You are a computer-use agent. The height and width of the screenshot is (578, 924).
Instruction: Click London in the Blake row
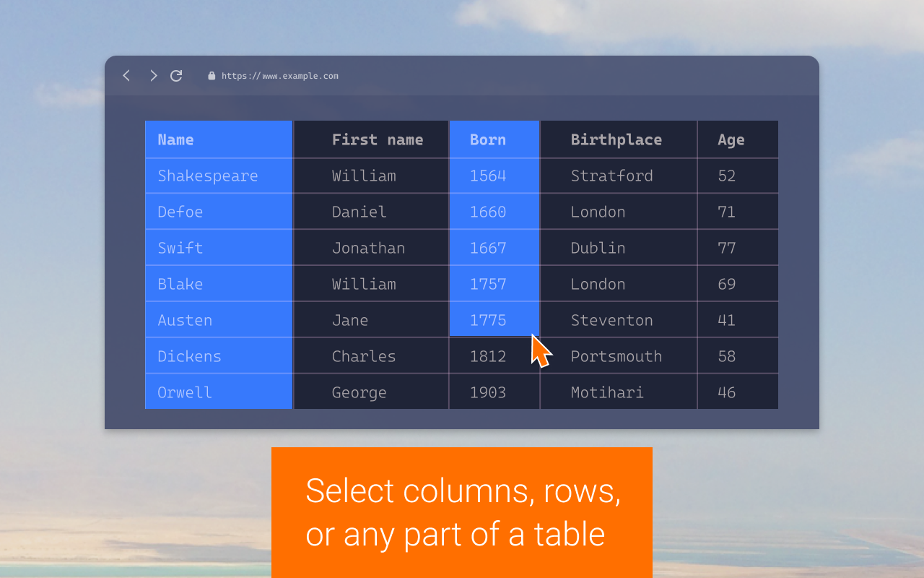pos(619,284)
